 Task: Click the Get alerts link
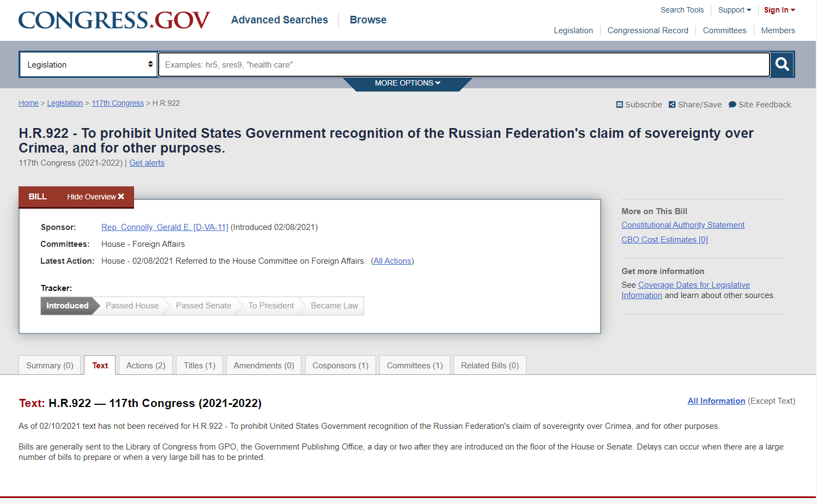click(147, 163)
